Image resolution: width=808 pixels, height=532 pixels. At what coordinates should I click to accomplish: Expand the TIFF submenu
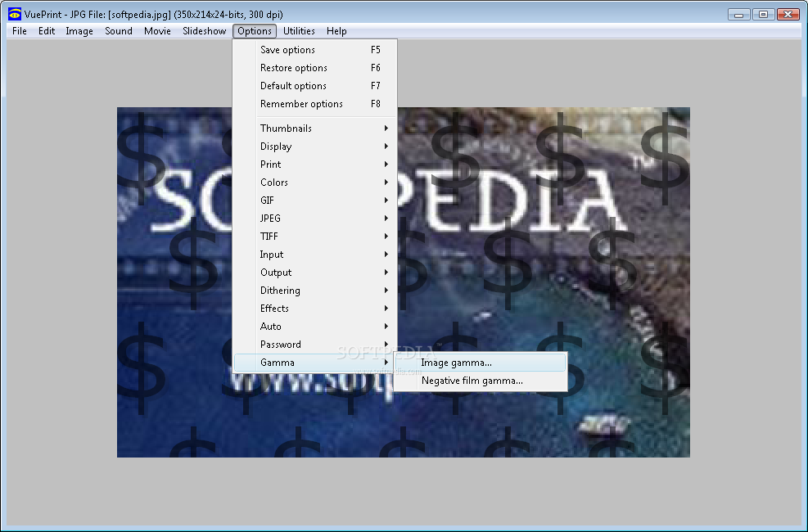point(315,237)
